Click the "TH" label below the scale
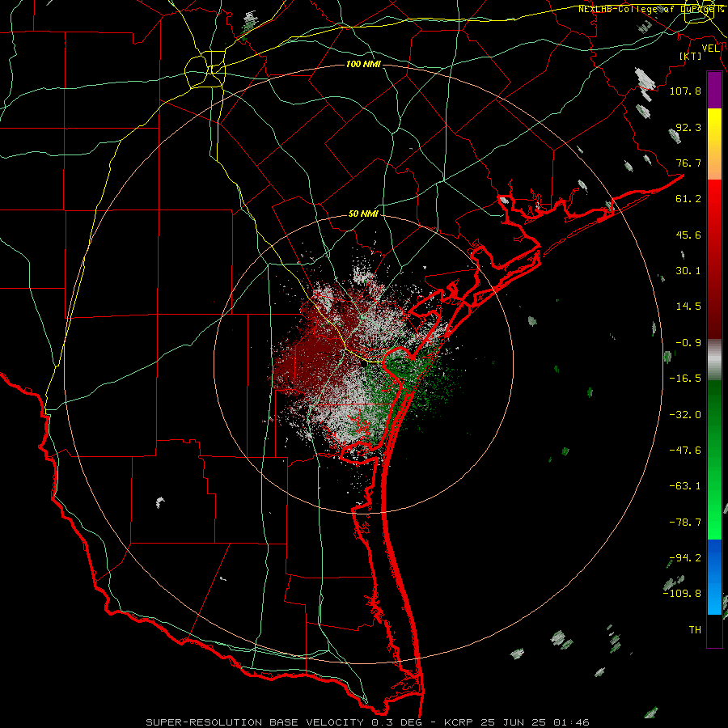Screen dimensions: 728x728 [695, 630]
